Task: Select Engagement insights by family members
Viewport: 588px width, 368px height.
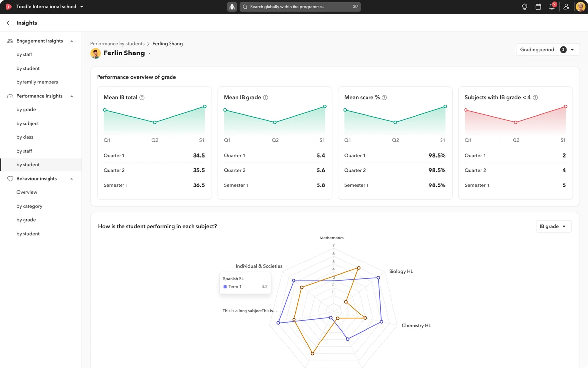Action: pos(37,82)
